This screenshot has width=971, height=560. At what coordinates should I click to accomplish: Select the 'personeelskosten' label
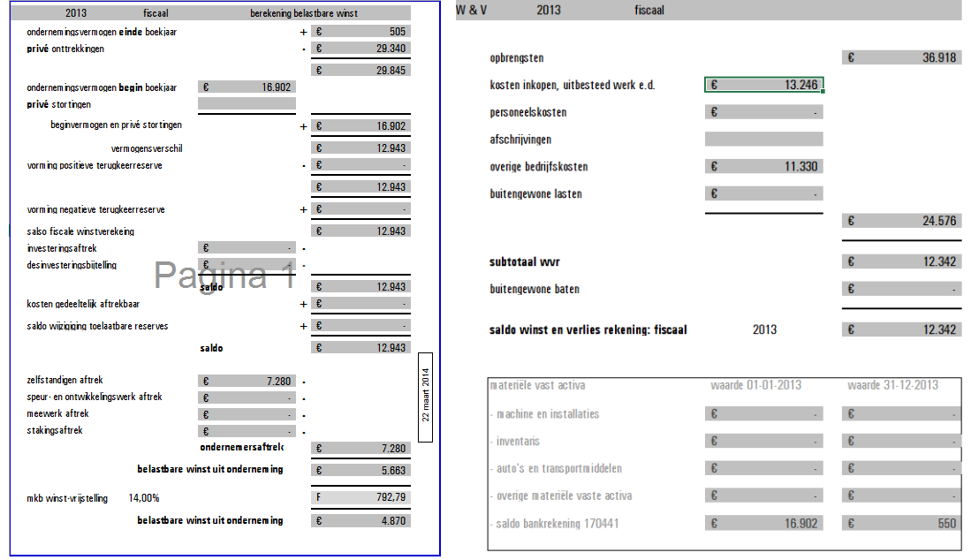[x=528, y=112]
